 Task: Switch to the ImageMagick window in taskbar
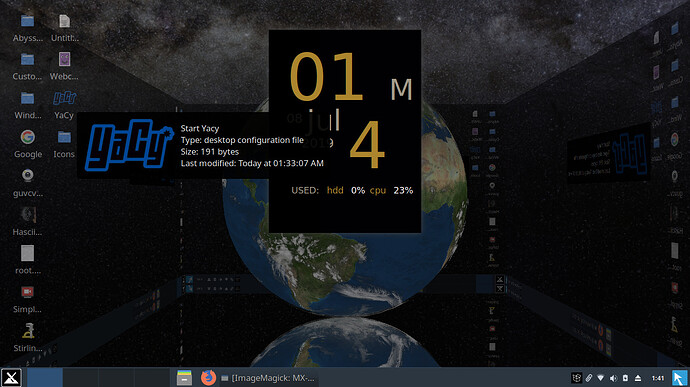[268, 378]
